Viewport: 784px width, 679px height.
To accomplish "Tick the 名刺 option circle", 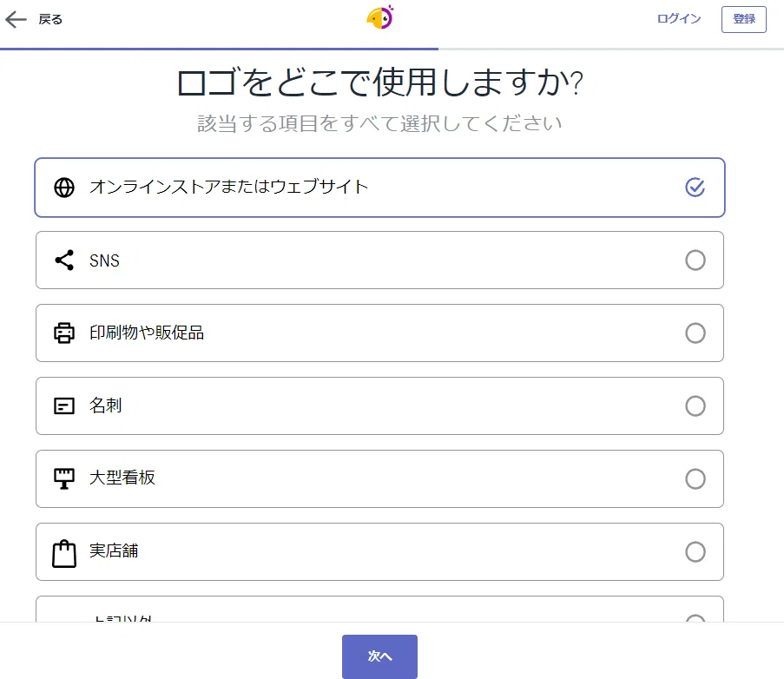I will [695, 406].
